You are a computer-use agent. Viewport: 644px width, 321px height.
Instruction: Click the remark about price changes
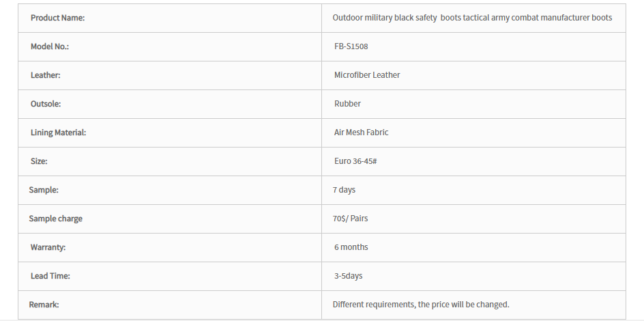pyautogui.click(x=421, y=305)
